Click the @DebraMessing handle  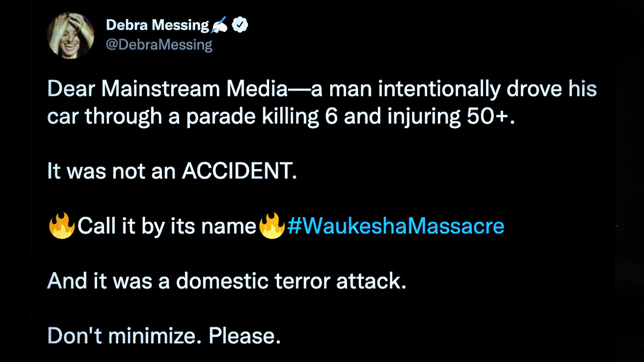click(159, 45)
